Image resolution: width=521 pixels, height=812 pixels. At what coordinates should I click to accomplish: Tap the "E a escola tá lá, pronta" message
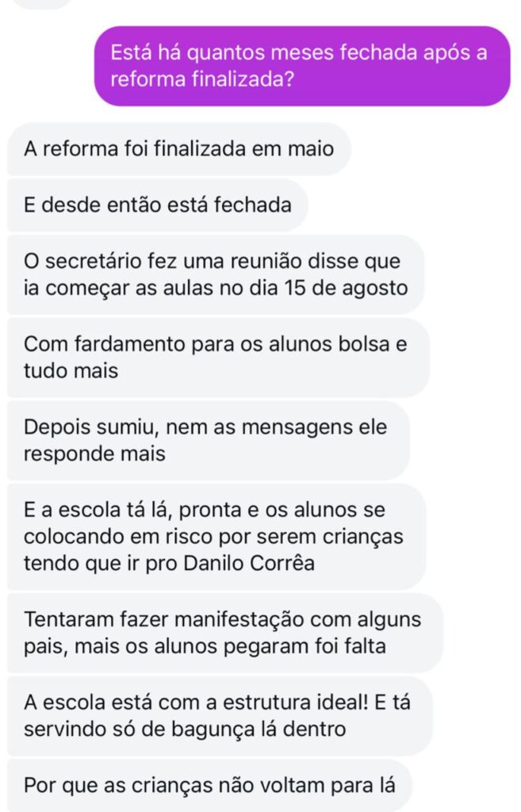click(x=214, y=537)
